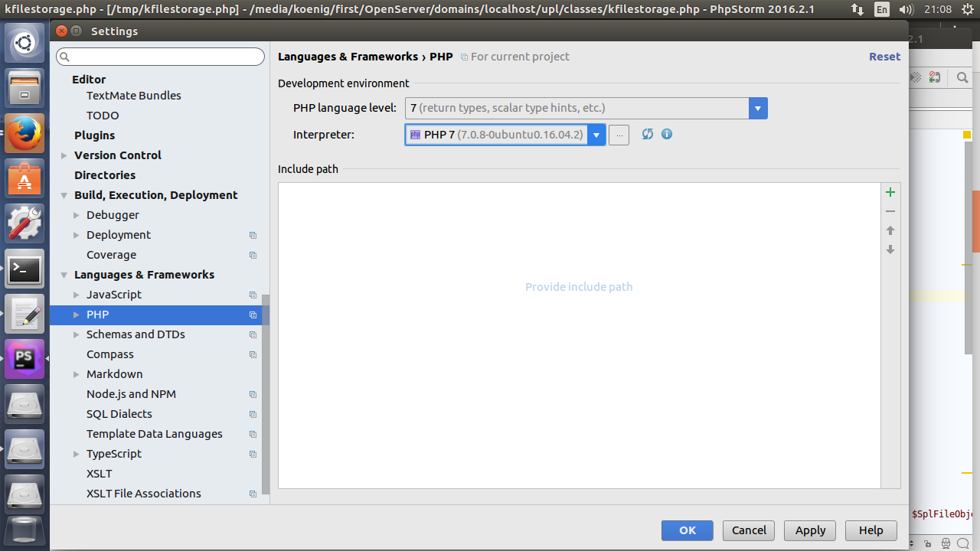Click the settings search input field
This screenshot has height=551, width=980.
click(161, 57)
